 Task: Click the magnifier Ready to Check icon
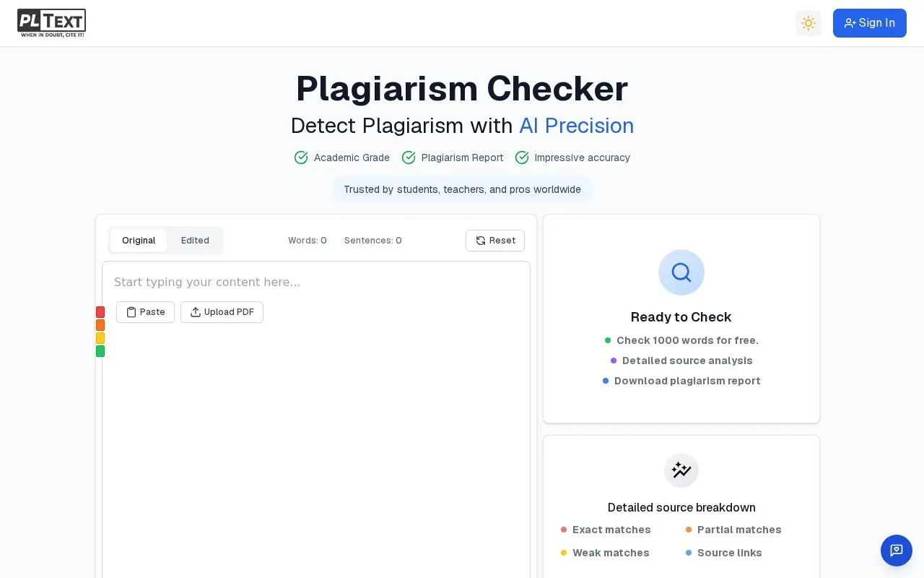681,272
